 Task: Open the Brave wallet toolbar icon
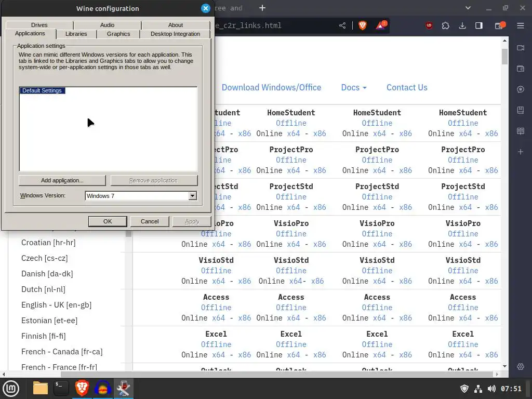(500, 25)
